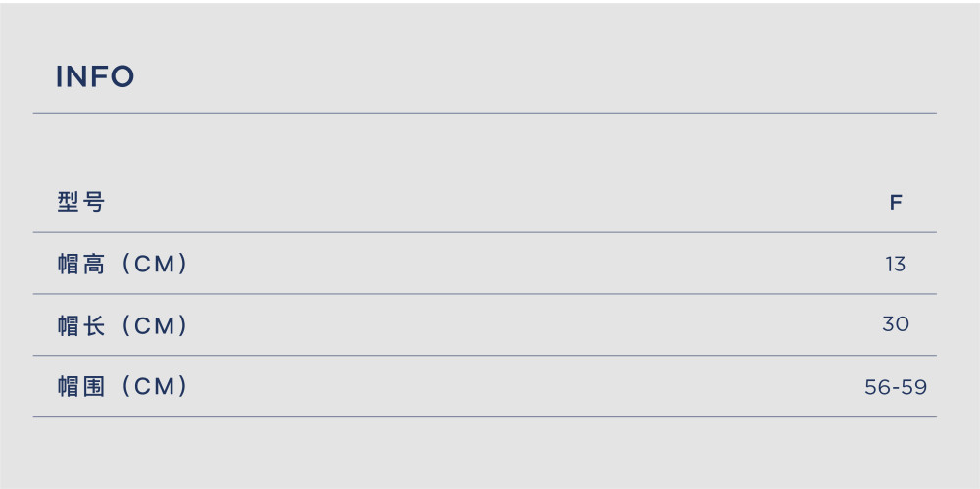The image size is (980, 489).
Task: Click the 型 character in model label
Action: (68, 202)
